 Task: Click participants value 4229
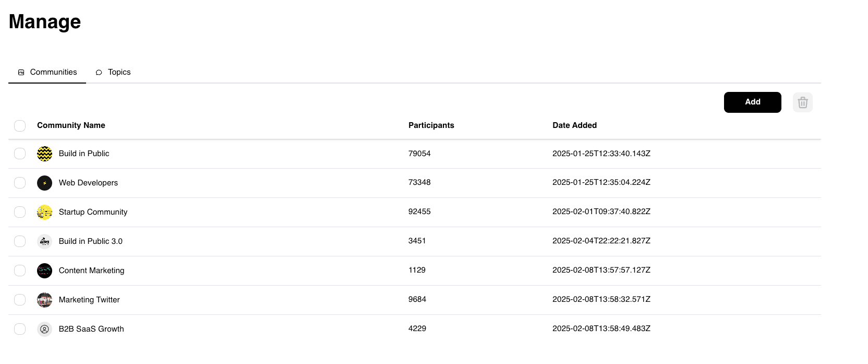click(x=417, y=328)
